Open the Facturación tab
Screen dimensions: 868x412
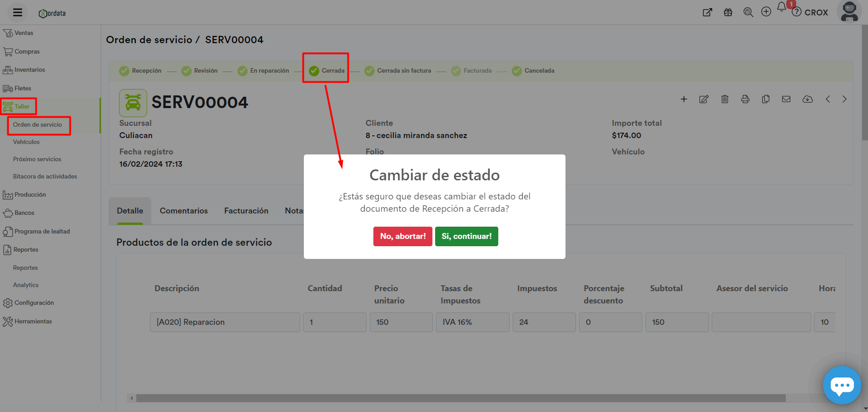246,211
